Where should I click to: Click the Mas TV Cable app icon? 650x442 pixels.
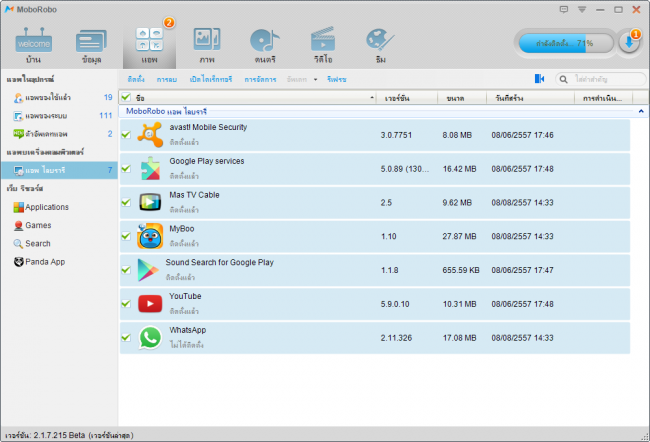point(150,202)
